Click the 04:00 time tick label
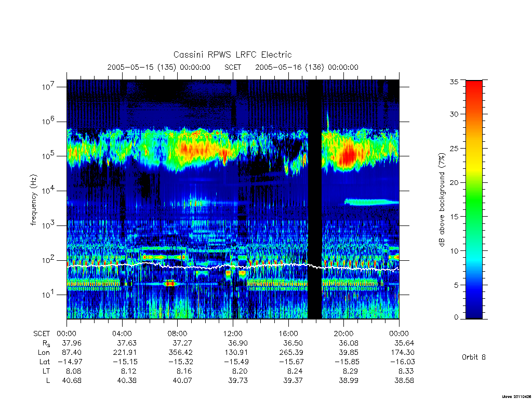 122,334
